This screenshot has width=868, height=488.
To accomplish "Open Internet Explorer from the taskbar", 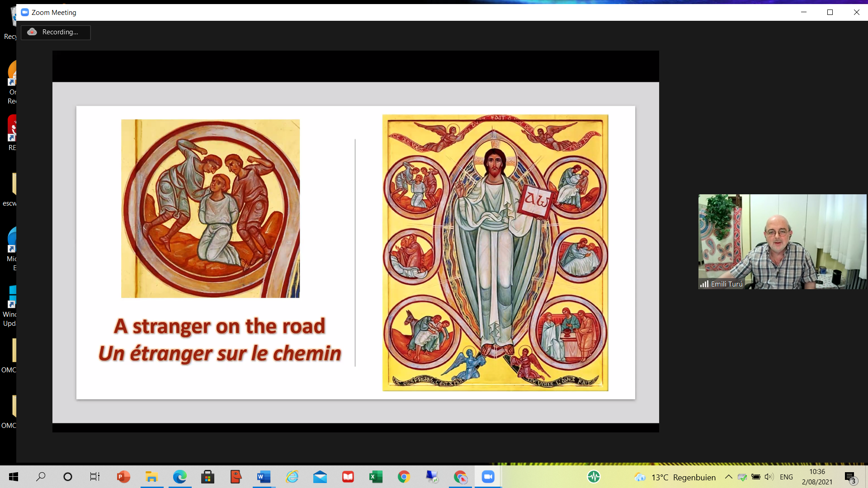I will (x=292, y=477).
